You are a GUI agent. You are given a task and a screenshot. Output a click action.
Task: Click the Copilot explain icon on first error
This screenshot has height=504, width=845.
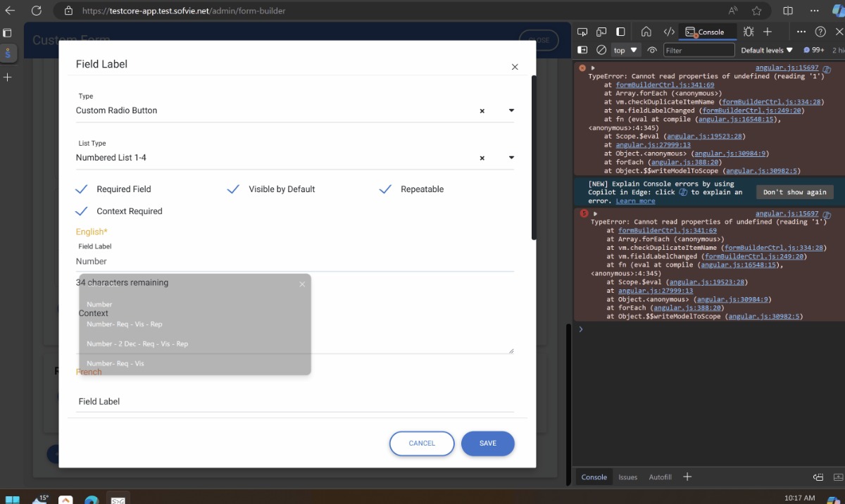coord(827,70)
